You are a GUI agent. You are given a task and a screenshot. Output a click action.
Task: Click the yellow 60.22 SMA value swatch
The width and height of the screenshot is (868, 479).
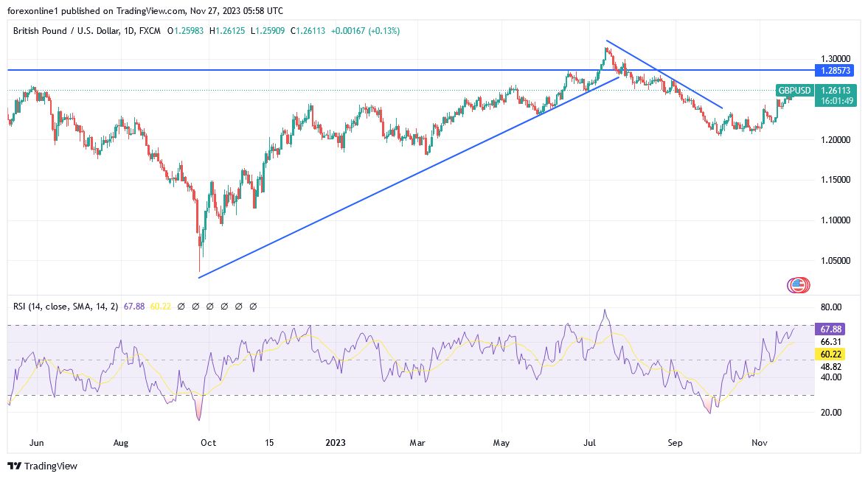pyautogui.click(x=162, y=305)
